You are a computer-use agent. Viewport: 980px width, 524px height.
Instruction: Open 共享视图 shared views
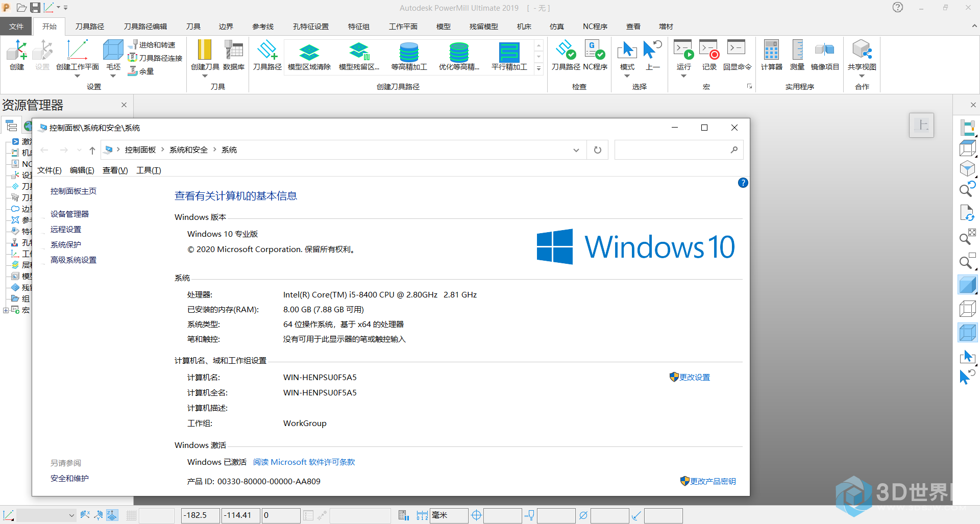[862, 55]
